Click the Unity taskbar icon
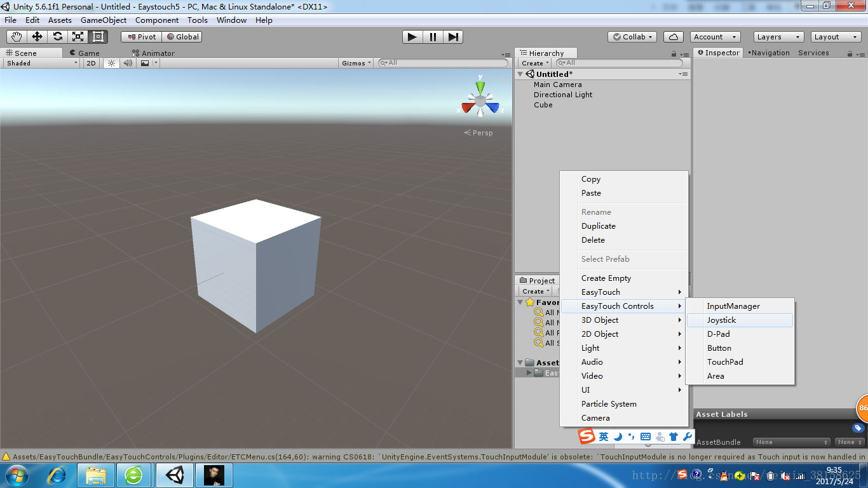Image resolution: width=868 pixels, height=488 pixels. click(175, 475)
